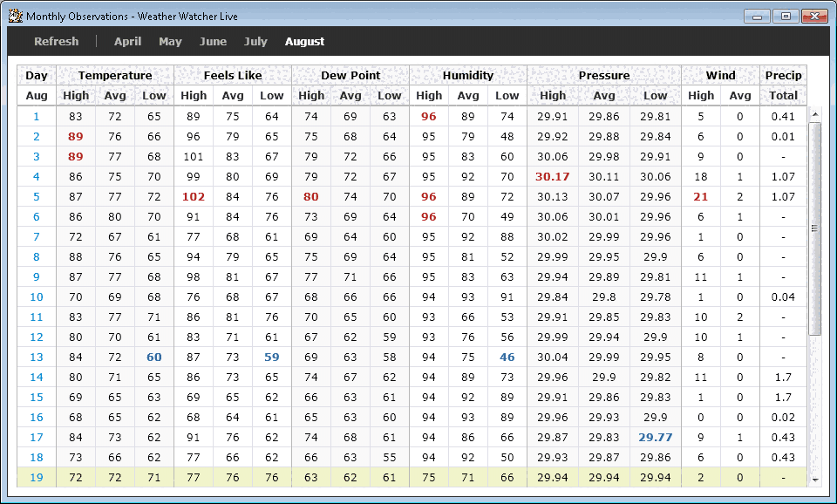Switch to the April tab

[127, 41]
